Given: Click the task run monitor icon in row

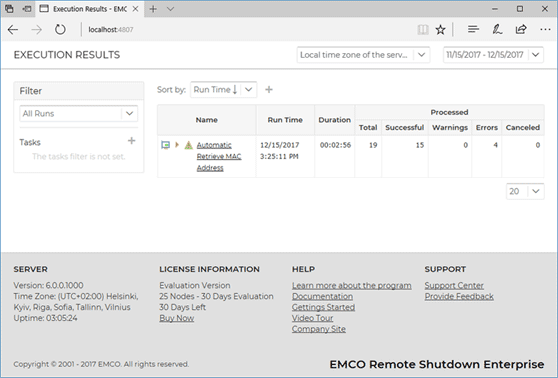Looking at the screenshot, I should click(x=165, y=145).
